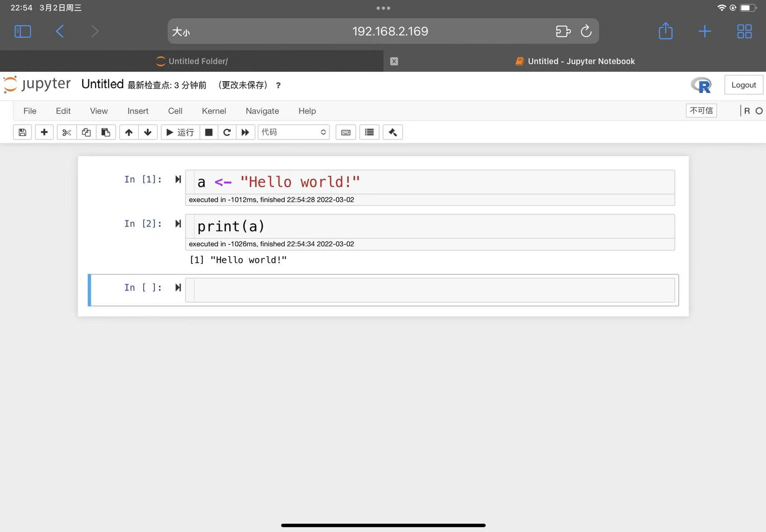Toggle the 不可信 notebook trust indicator
The image size is (766, 532).
point(701,111)
